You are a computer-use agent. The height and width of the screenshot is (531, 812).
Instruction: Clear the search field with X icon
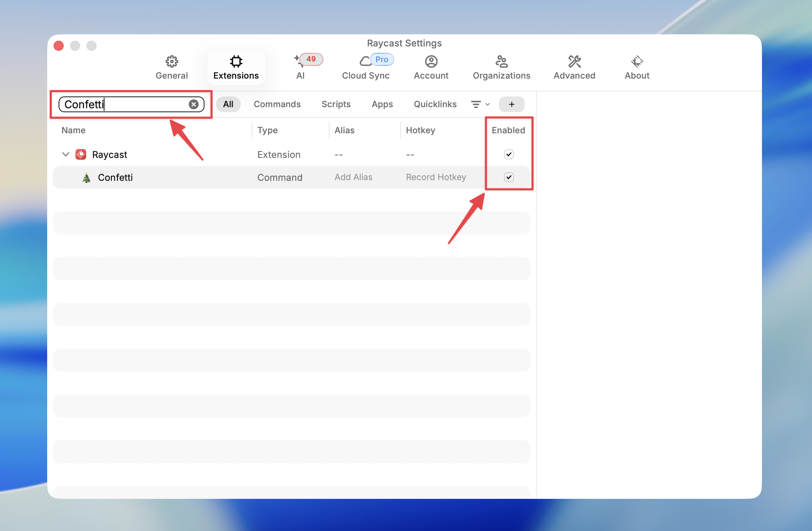tap(194, 104)
